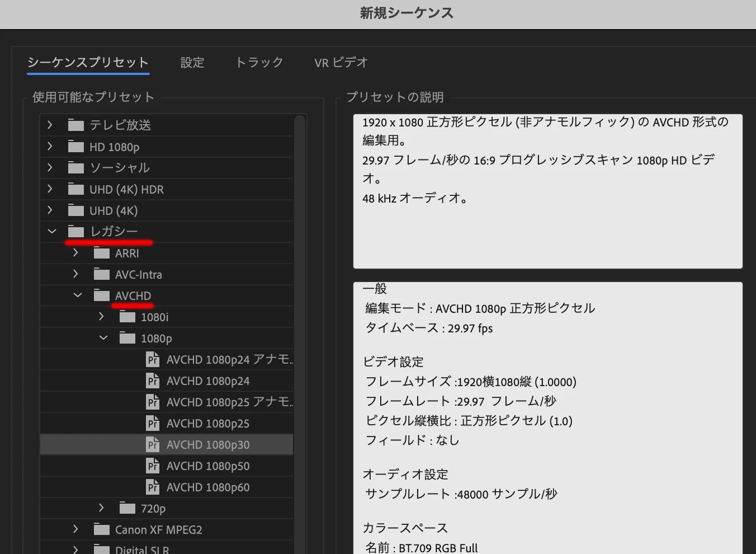
Task: Click the HD 1080p folder icon
Action: coord(75,147)
